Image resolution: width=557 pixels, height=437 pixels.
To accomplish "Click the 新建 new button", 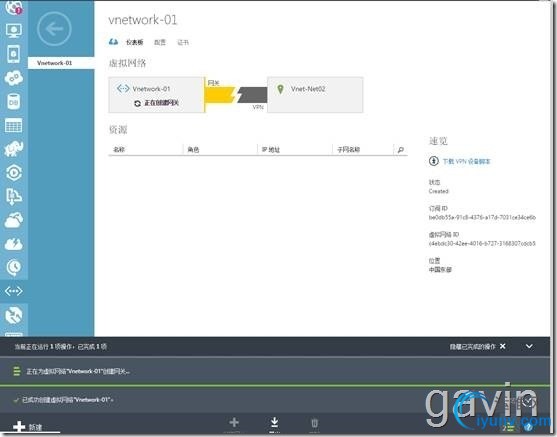I will pyautogui.click(x=28, y=427).
